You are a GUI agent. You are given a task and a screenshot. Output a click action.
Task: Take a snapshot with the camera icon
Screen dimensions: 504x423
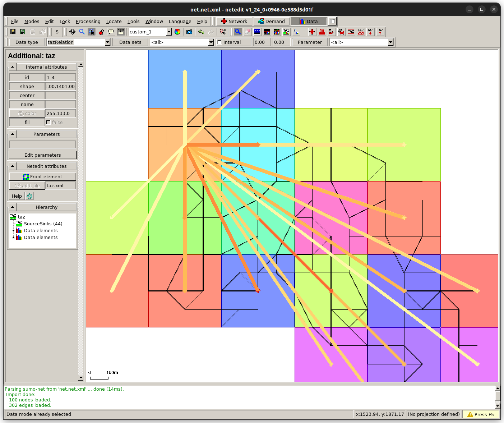(189, 32)
